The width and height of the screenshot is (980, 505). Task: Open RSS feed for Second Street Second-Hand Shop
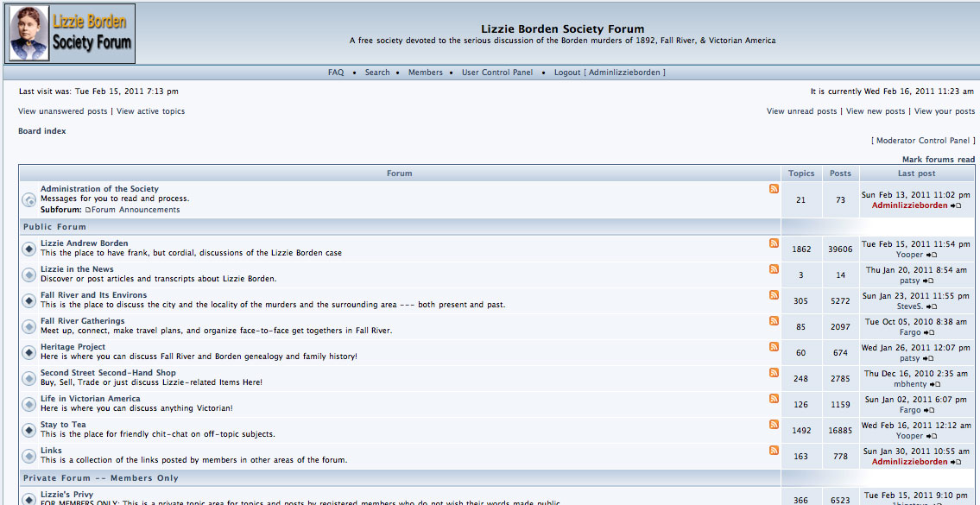coord(774,373)
